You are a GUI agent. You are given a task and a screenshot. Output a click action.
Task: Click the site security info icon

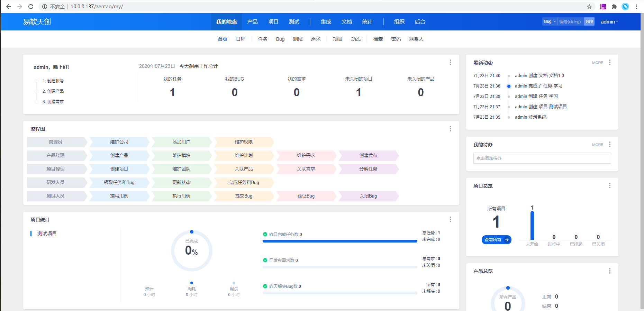coord(44,7)
